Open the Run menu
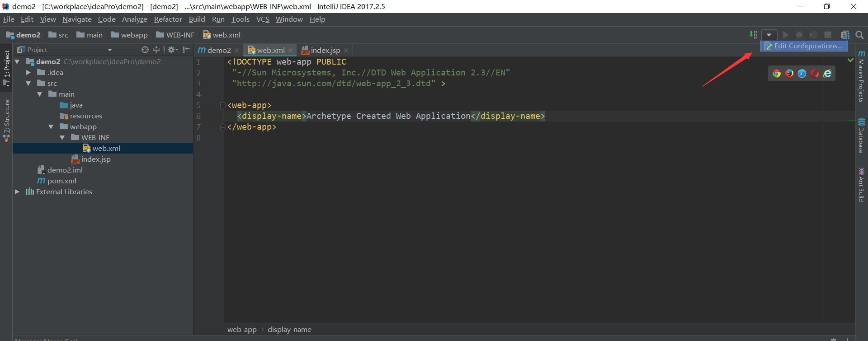The image size is (868, 341). (218, 19)
